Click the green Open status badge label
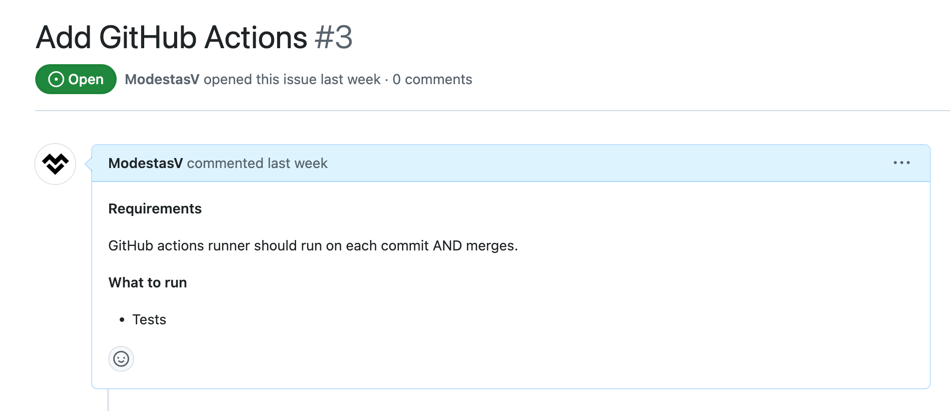This screenshot has height=411, width=950. pyautogui.click(x=76, y=79)
